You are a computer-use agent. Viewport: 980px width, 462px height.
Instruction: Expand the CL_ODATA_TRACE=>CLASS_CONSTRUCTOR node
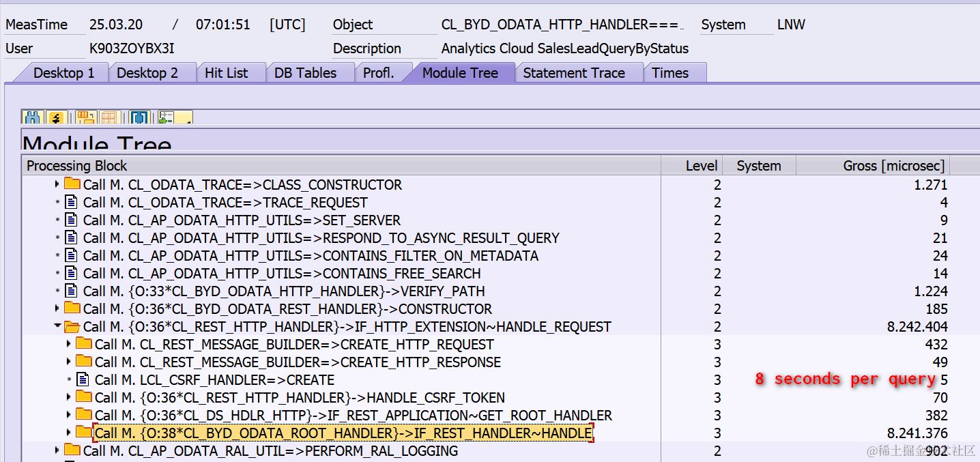[x=57, y=184]
